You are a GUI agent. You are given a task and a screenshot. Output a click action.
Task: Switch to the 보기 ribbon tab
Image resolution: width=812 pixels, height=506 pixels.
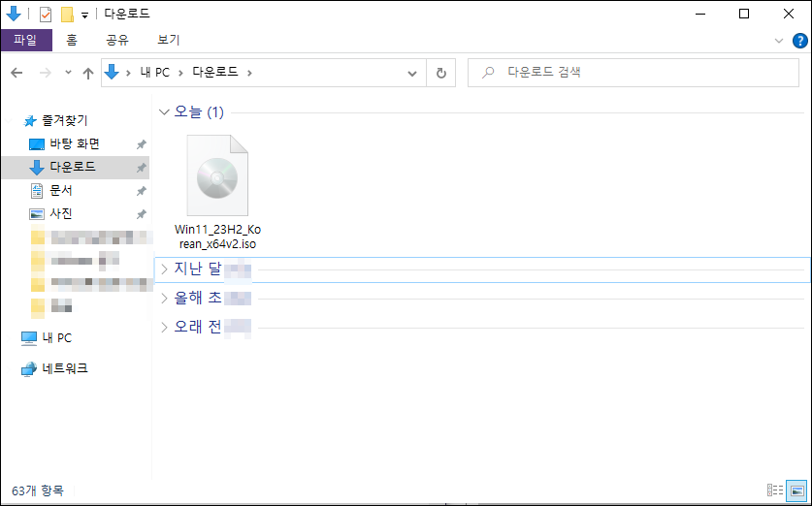(168, 40)
